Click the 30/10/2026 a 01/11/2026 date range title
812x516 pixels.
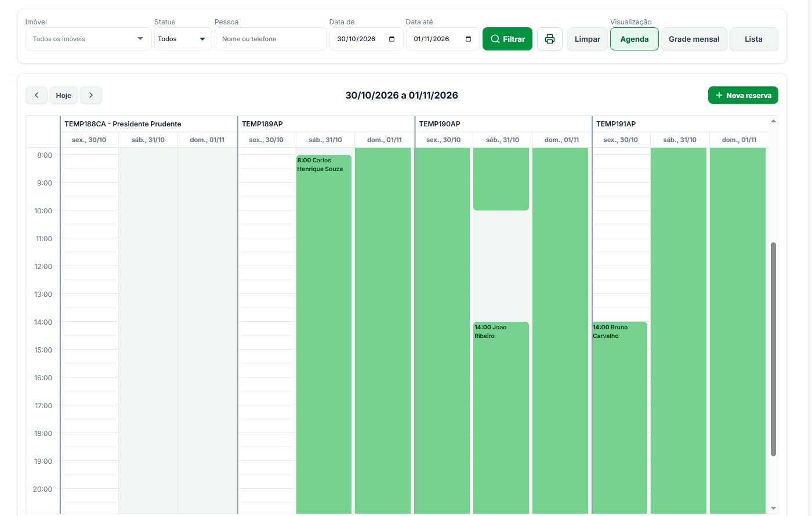[402, 95]
